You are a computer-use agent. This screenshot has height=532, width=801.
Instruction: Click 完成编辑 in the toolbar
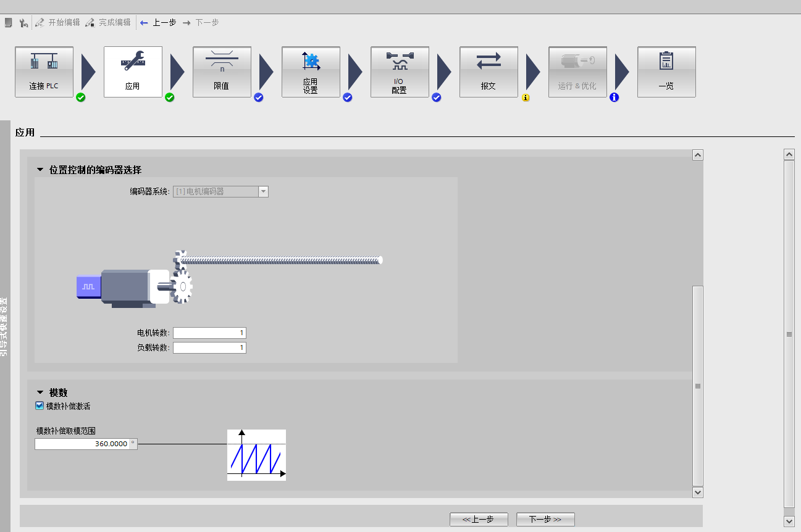pyautogui.click(x=108, y=22)
